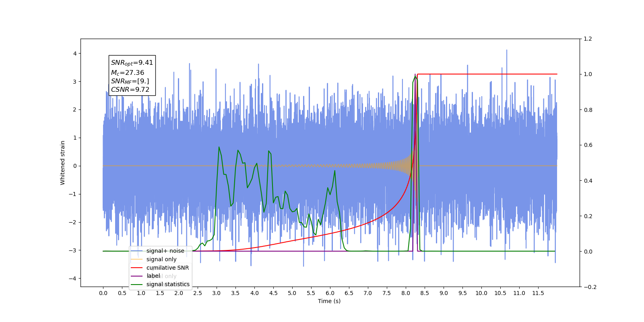
Task: Click the 1.5 tick on the time axis
Action: tap(160, 293)
